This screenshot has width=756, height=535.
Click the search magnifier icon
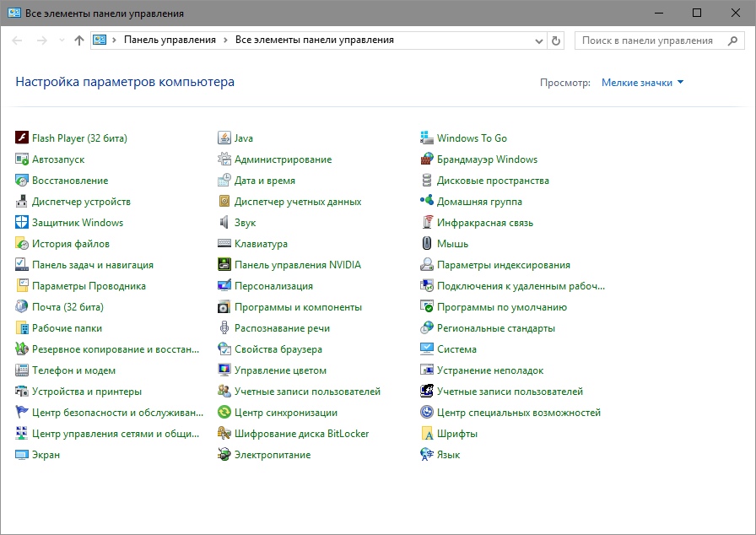[x=732, y=41]
